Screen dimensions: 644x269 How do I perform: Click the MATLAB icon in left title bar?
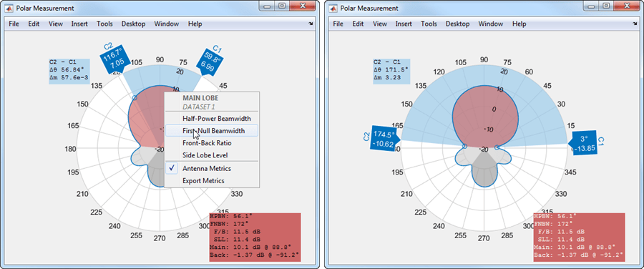[9, 8]
